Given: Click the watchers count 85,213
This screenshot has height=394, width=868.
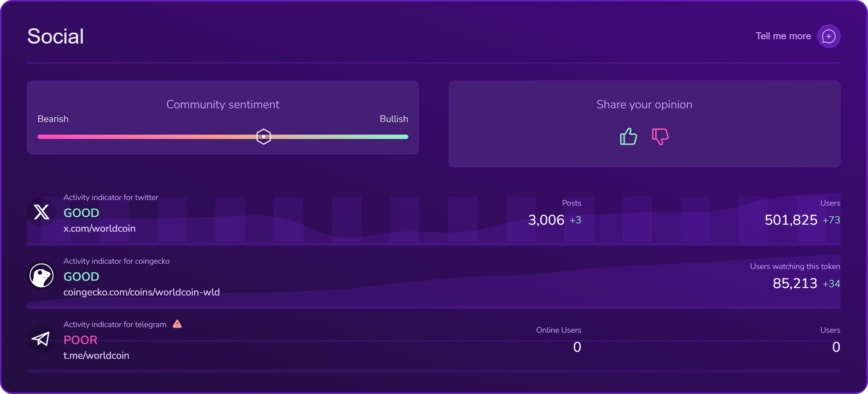Looking at the screenshot, I should click(795, 283).
